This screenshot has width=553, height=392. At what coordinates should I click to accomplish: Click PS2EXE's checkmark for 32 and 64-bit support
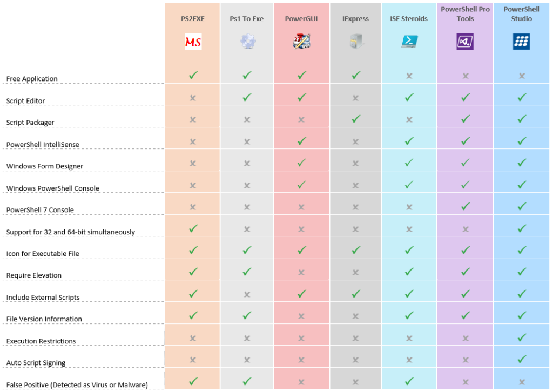pos(193,228)
